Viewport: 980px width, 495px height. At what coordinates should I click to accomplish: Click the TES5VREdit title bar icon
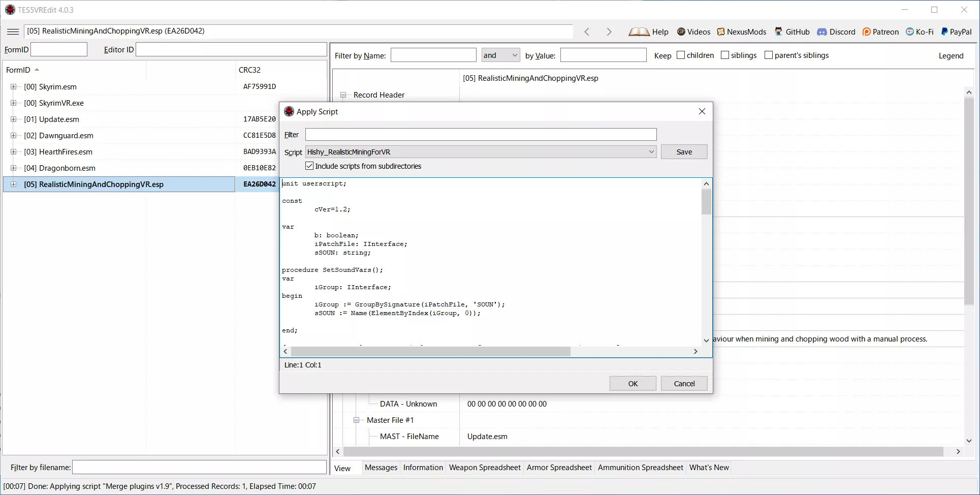[10, 10]
